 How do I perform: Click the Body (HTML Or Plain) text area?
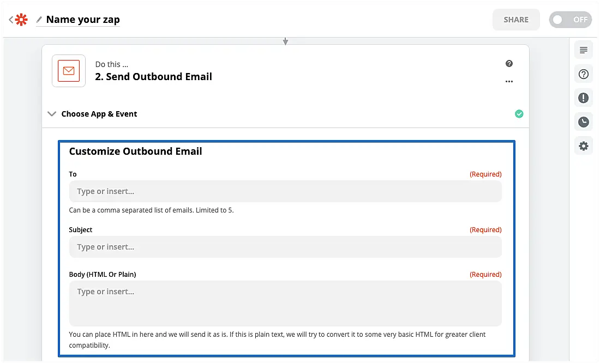(x=285, y=303)
